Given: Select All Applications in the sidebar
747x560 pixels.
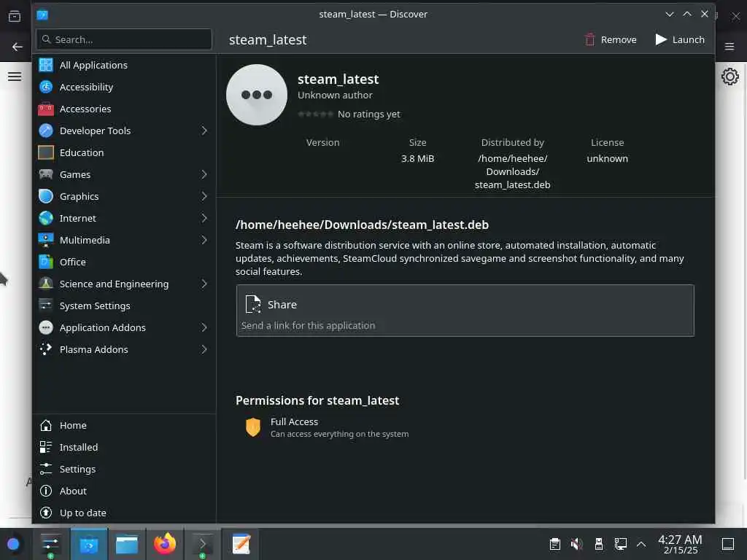Looking at the screenshot, I should point(124,65).
